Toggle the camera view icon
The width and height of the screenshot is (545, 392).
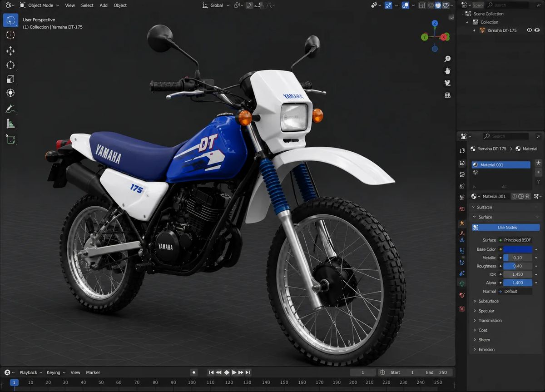(x=447, y=83)
